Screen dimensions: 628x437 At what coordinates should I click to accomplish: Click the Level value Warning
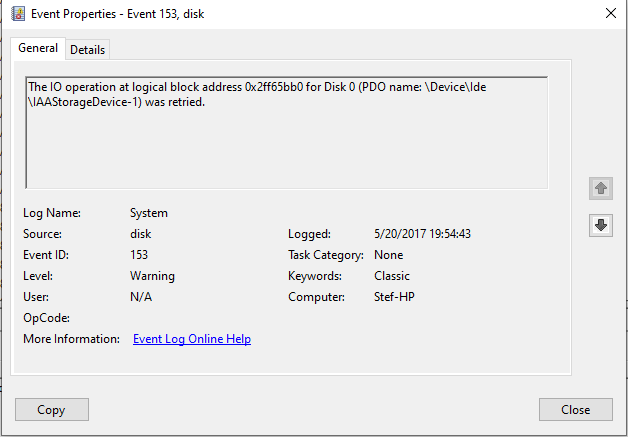tap(152, 276)
